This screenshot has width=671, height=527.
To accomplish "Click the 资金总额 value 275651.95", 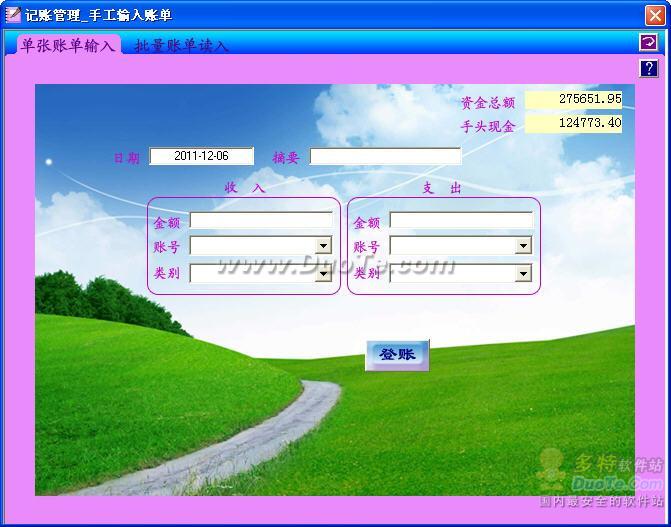I will 573,99.
